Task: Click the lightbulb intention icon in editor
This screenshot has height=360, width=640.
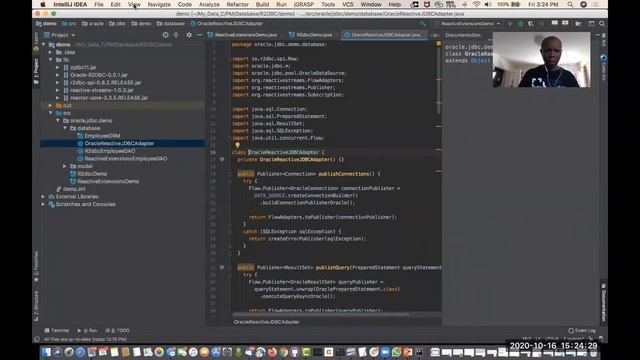Action: (x=237, y=145)
